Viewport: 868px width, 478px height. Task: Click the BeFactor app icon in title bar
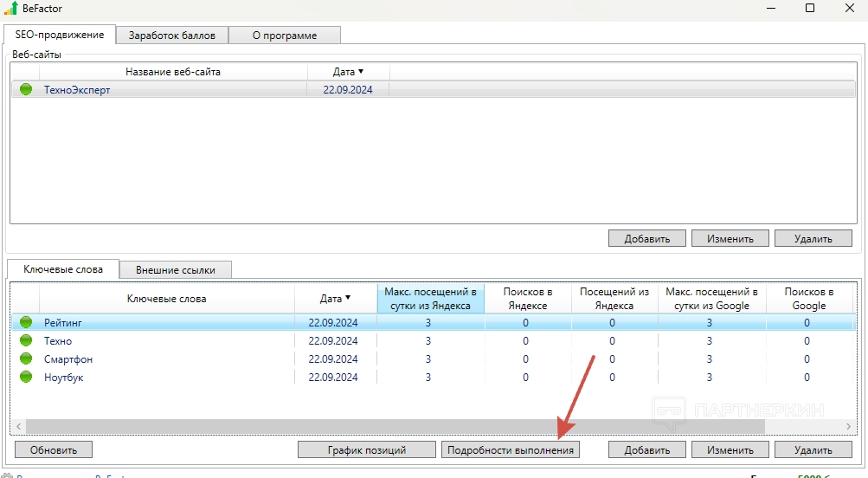click(11, 9)
